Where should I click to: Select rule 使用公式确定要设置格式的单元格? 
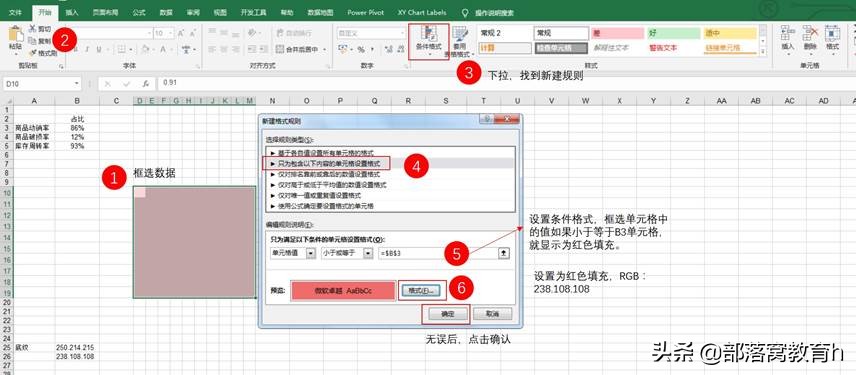389,206
